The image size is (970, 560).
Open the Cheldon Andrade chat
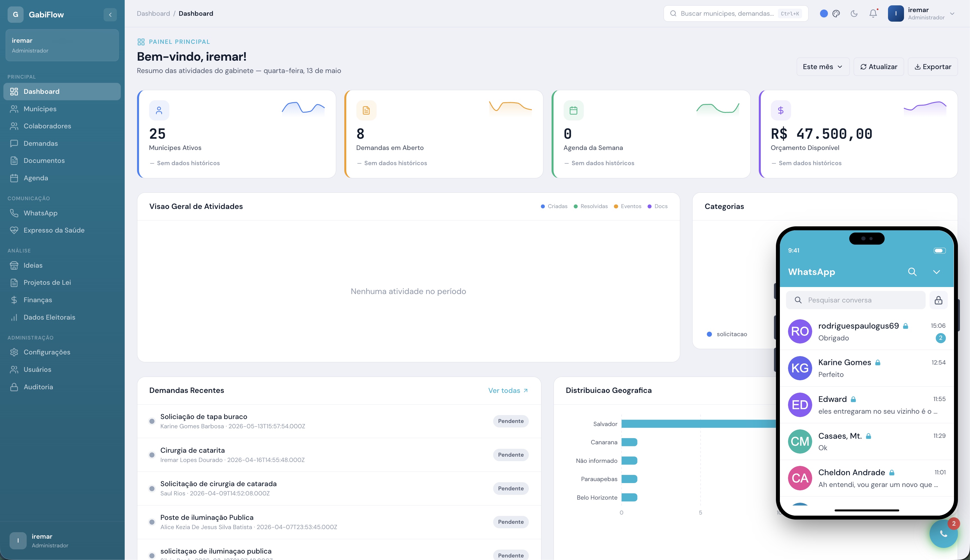(x=867, y=478)
